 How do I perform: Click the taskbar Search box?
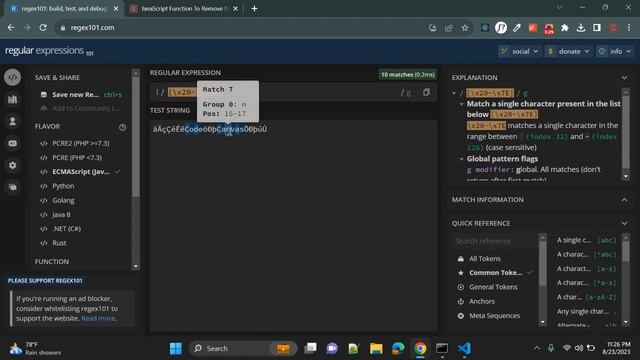(242, 349)
